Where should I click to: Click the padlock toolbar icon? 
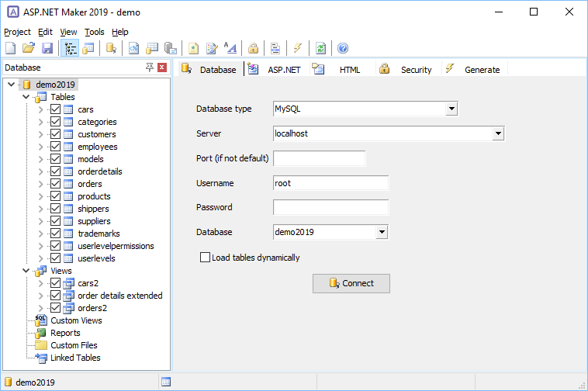(253, 48)
